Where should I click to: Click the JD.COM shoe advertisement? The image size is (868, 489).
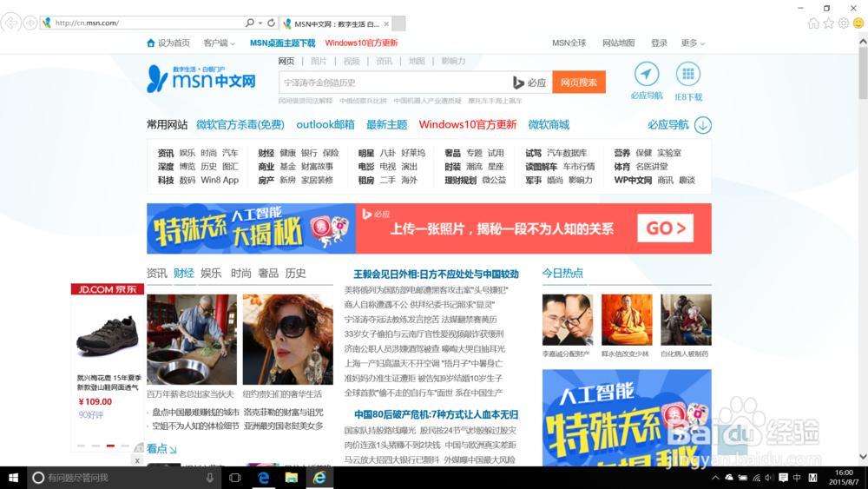tap(108, 367)
